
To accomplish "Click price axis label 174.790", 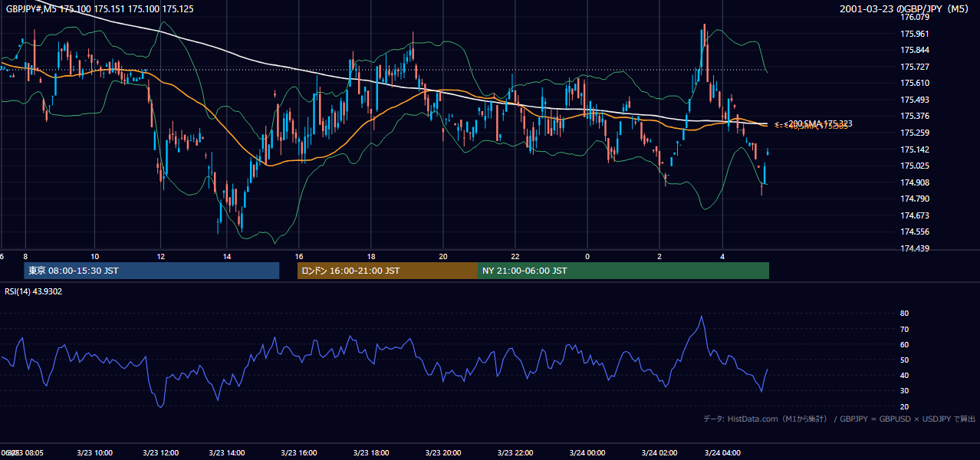I will 915,199.
